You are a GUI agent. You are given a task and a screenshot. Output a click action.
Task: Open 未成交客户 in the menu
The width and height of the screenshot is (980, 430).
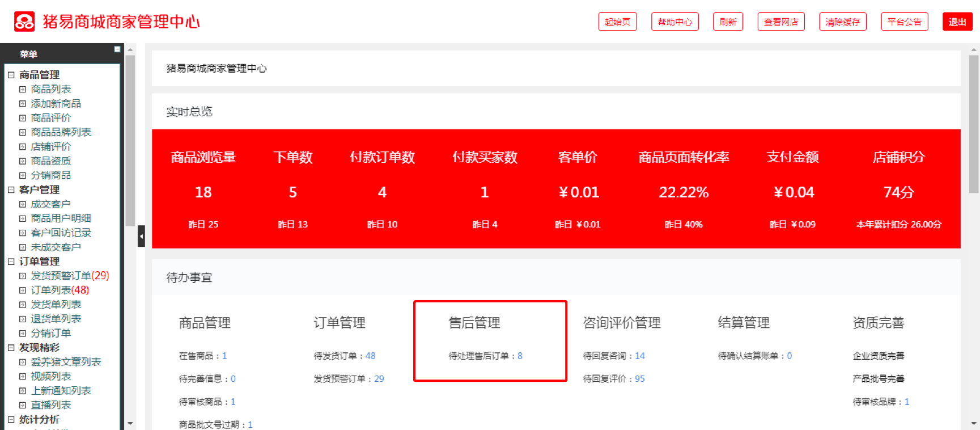56,247
